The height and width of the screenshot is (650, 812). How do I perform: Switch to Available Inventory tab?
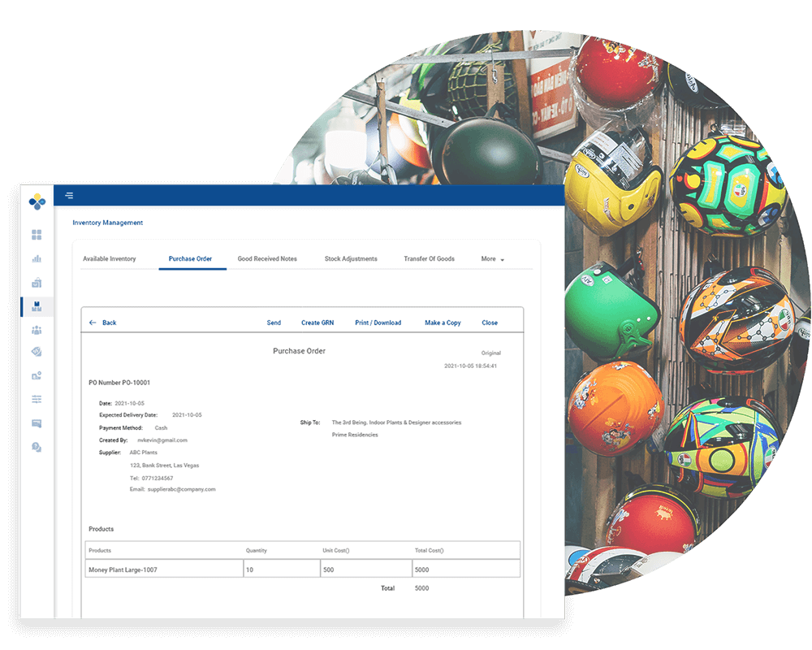110,258
